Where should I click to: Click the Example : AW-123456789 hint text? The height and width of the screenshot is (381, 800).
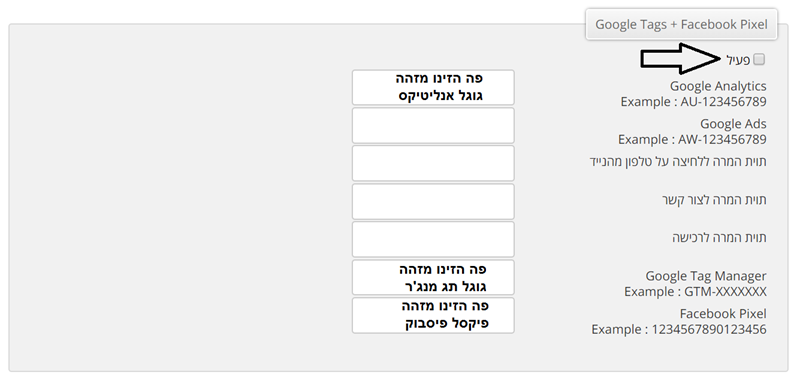[x=692, y=139]
